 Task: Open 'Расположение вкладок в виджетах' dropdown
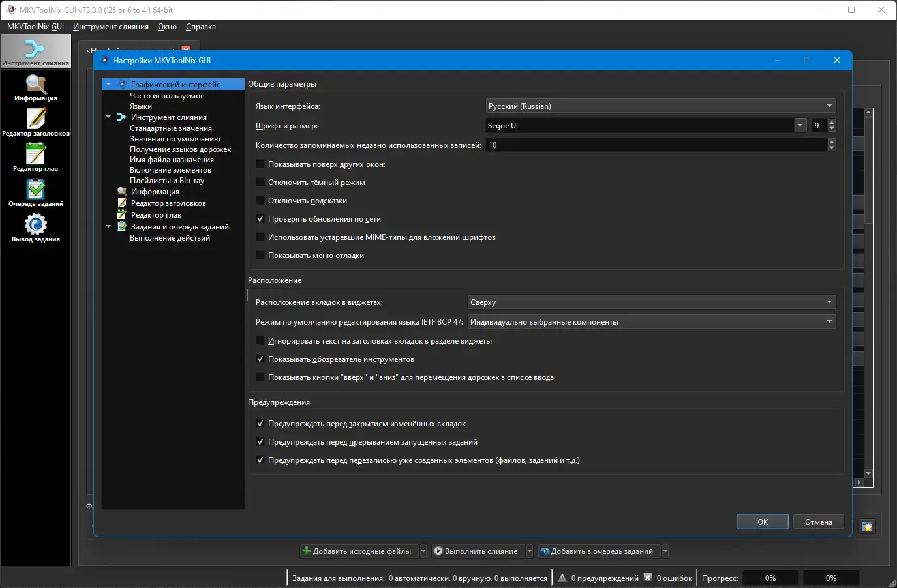(x=652, y=302)
